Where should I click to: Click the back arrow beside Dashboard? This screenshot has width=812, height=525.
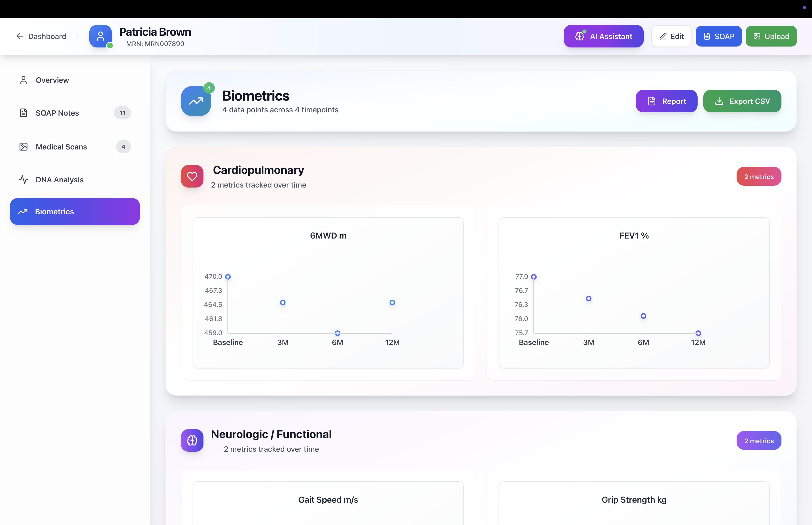(x=20, y=36)
